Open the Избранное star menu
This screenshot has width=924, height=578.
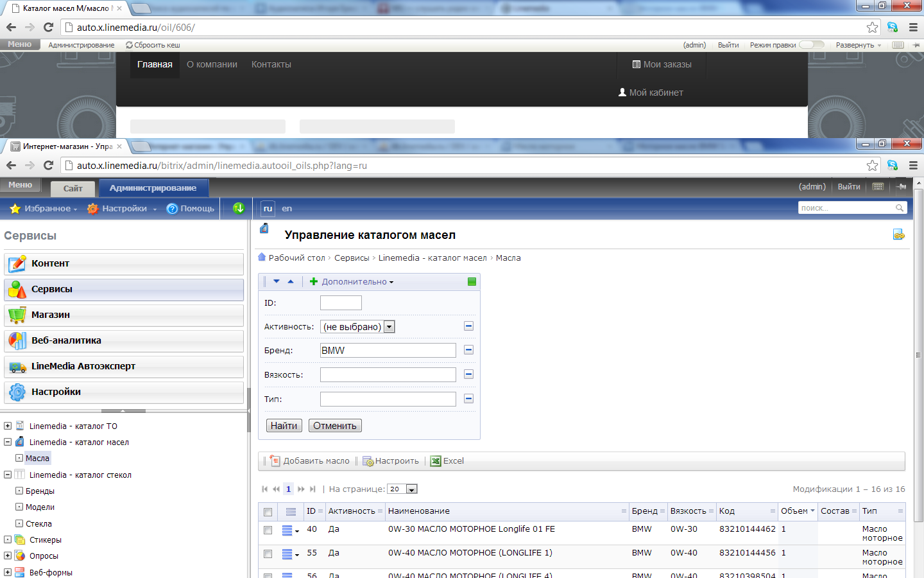tap(15, 208)
